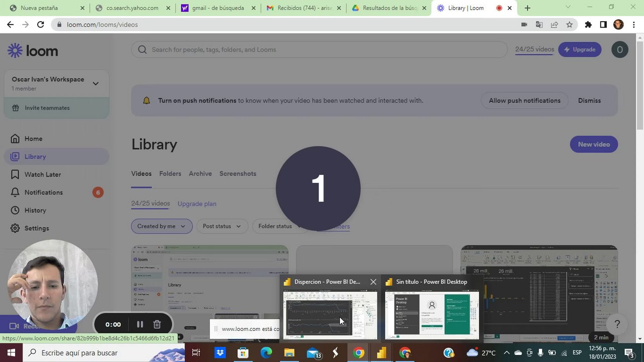Click the translate page icon in address bar
Viewport: 644px width, 362px height.
point(539,24)
